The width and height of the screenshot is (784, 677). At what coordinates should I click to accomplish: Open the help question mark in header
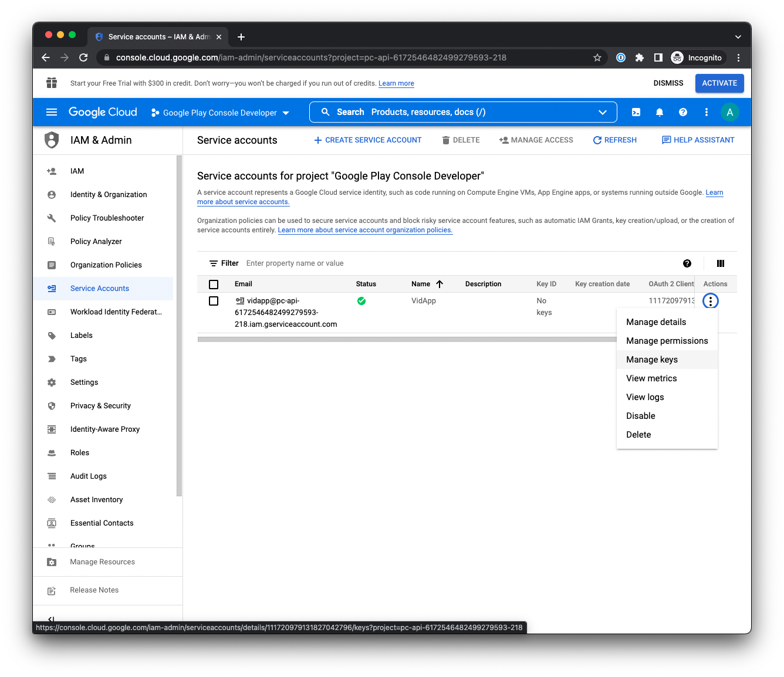(683, 112)
